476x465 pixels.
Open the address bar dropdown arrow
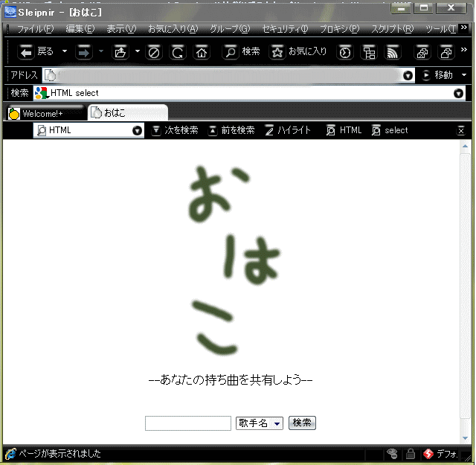(x=408, y=75)
